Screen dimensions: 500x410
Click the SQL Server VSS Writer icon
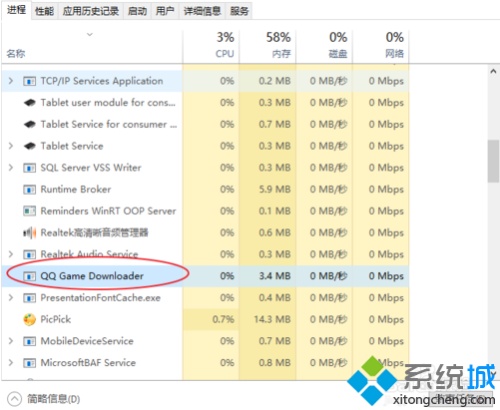tap(29, 168)
